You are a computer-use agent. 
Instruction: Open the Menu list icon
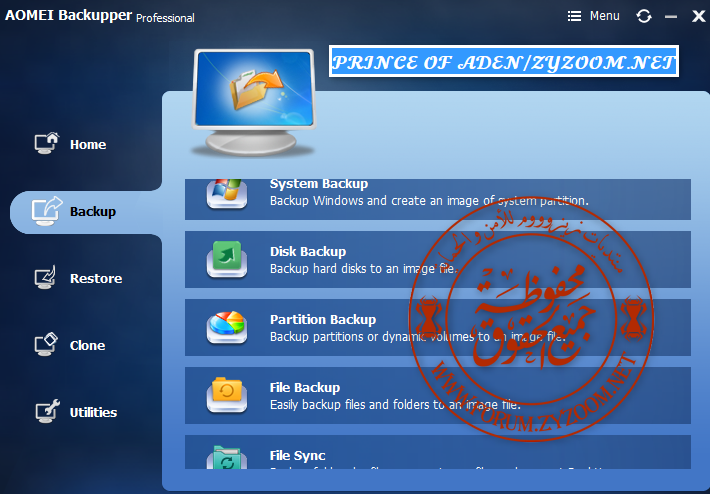(x=574, y=16)
